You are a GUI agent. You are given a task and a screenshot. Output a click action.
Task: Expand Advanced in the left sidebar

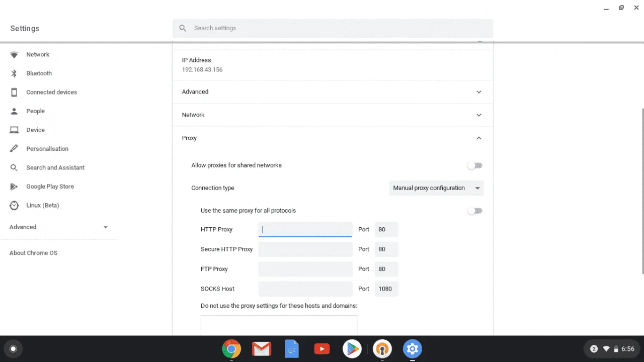coord(58,227)
